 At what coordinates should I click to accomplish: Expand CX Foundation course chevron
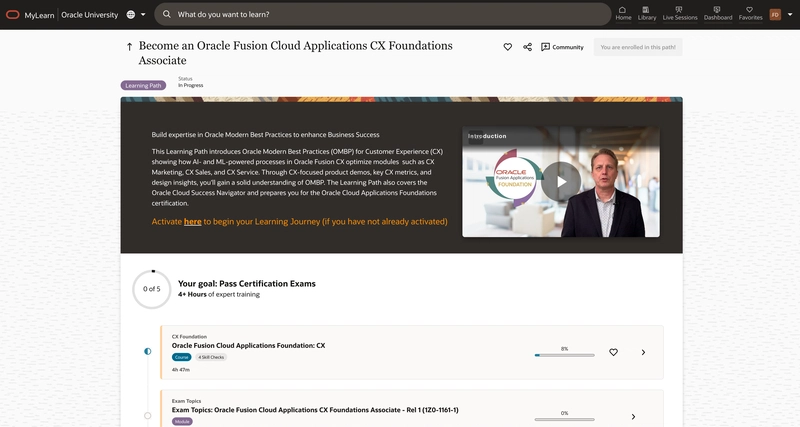[x=643, y=352]
